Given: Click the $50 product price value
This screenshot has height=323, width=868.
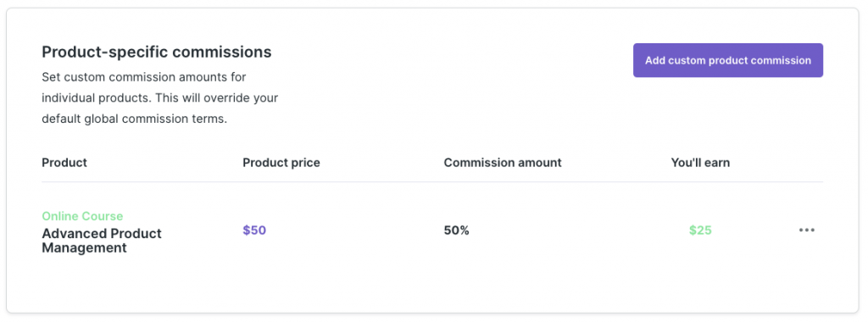Looking at the screenshot, I should click(x=254, y=231).
